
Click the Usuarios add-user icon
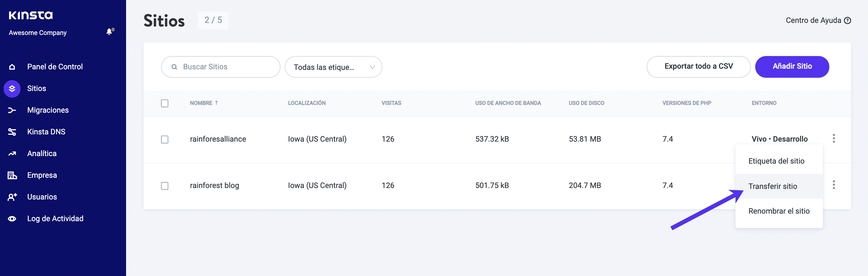[12, 197]
